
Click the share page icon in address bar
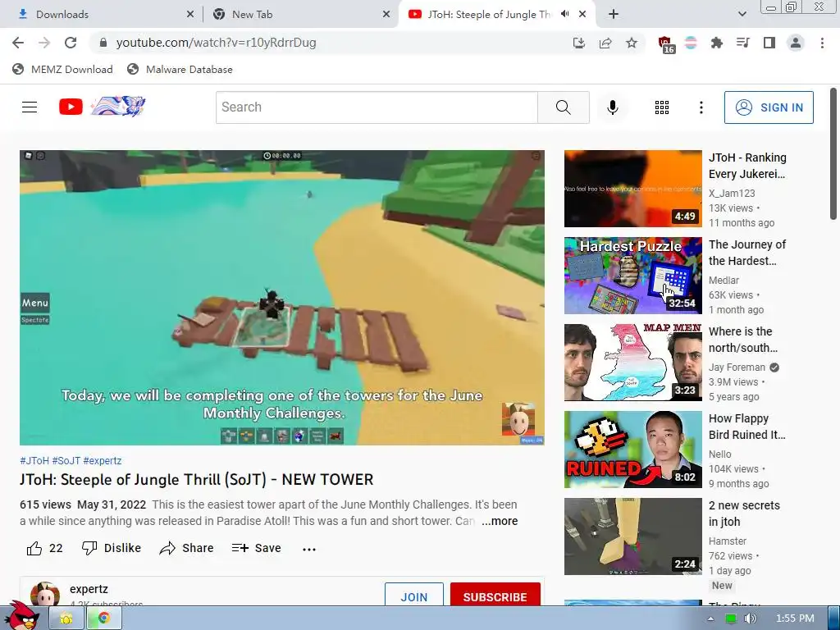click(x=605, y=43)
